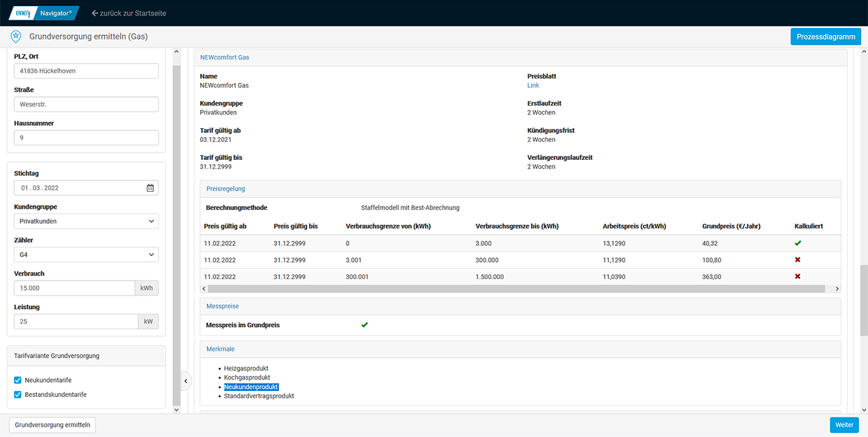Open the Stichtag calendar picker icon
The width and height of the screenshot is (868, 437).
point(151,188)
